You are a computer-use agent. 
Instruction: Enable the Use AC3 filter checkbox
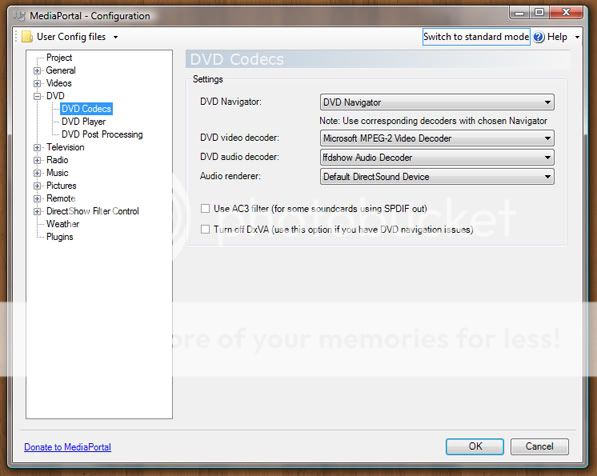pos(205,208)
